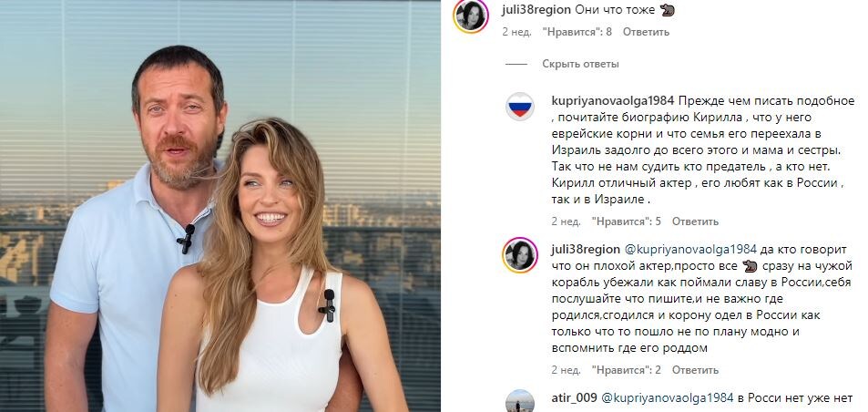The image size is (868, 412).
Task: Click juli38region avatar on reply comment
Action: [520, 255]
